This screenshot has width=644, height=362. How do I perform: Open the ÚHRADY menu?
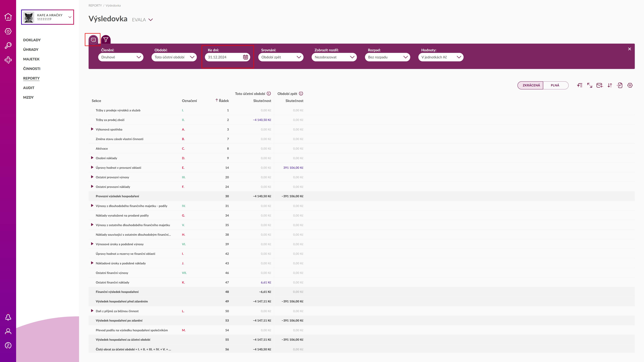click(x=31, y=49)
